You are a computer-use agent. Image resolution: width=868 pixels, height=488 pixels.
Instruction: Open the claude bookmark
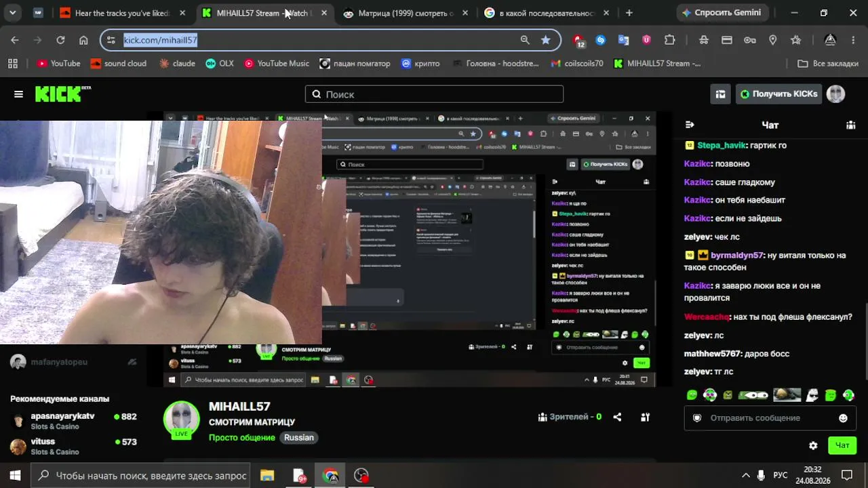point(177,64)
